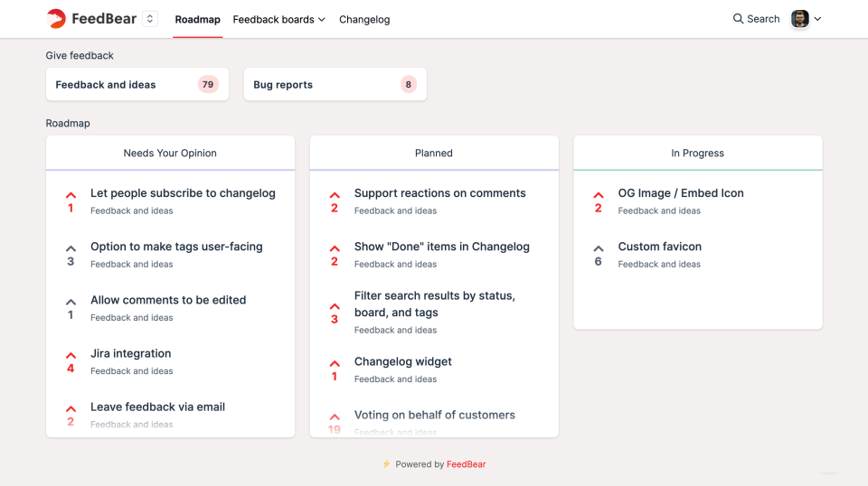
Task: Toggle upvote on Allow comments to be edited
Action: pyautogui.click(x=71, y=302)
